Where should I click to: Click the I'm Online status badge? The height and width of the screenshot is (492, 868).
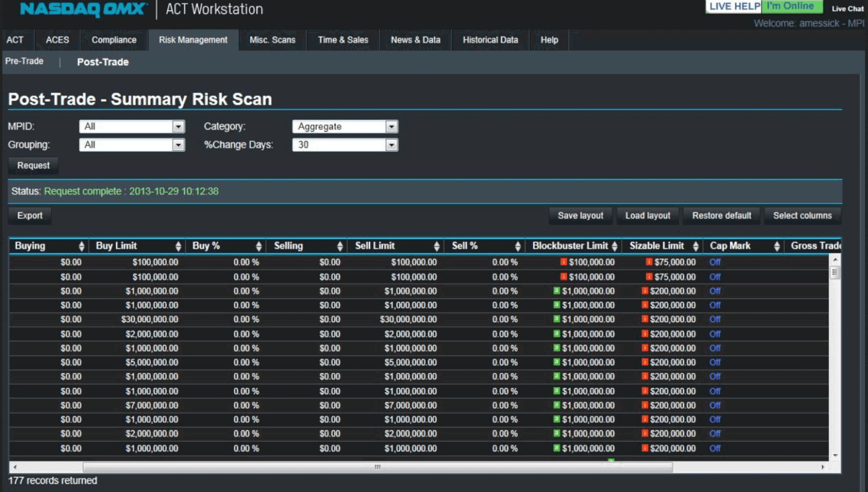(792, 7)
